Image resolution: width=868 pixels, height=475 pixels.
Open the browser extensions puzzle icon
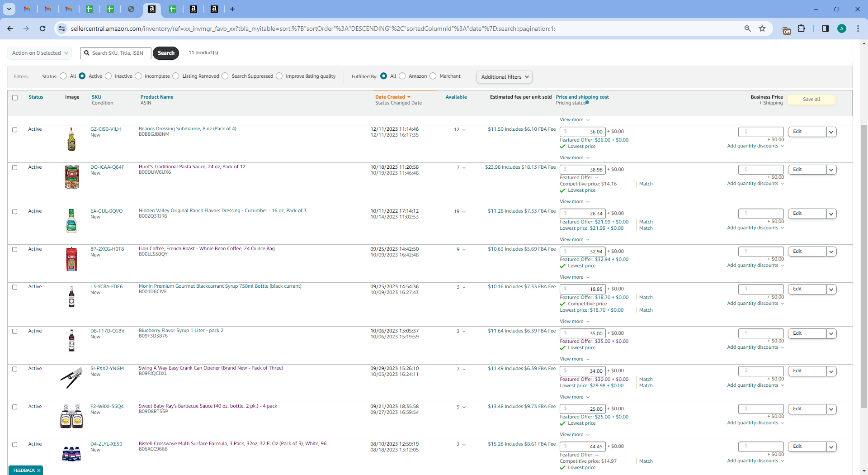coord(802,28)
